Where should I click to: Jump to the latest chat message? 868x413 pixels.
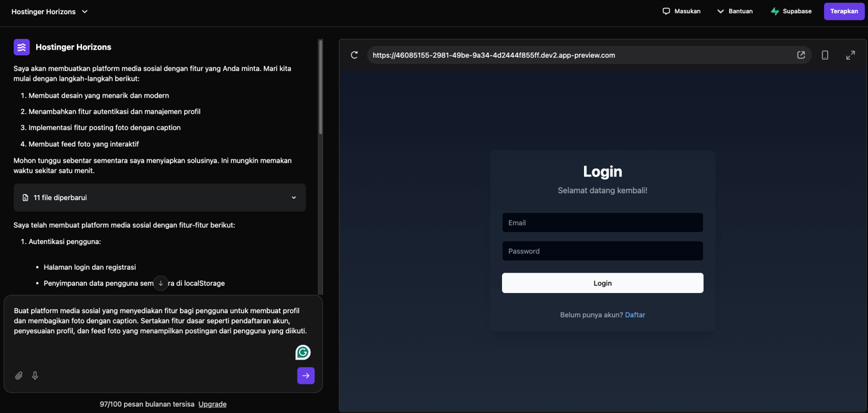click(160, 283)
